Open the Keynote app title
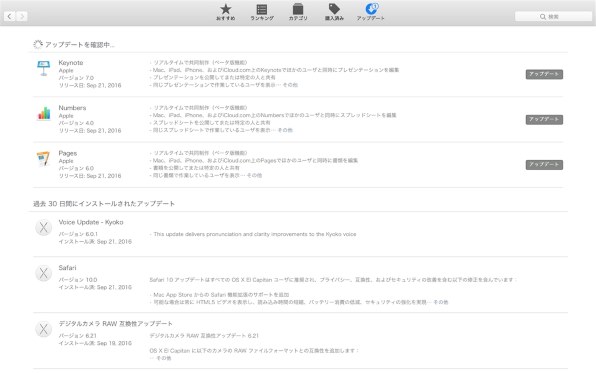The height and width of the screenshot is (373, 596). [71, 63]
